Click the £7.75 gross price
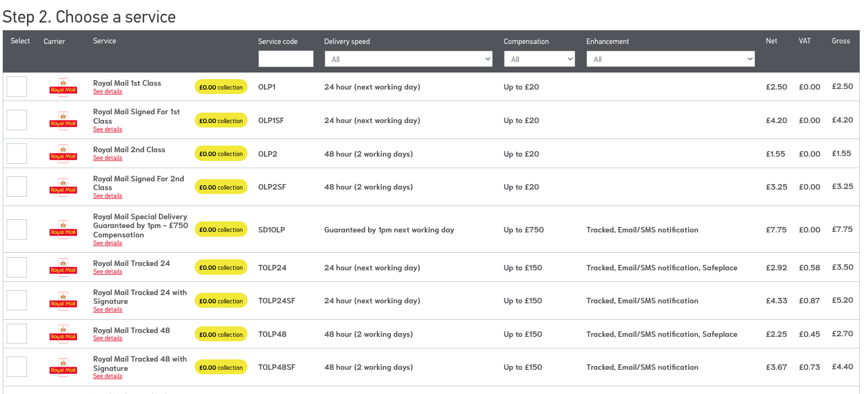This screenshot has width=868, height=394. (x=842, y=229)
